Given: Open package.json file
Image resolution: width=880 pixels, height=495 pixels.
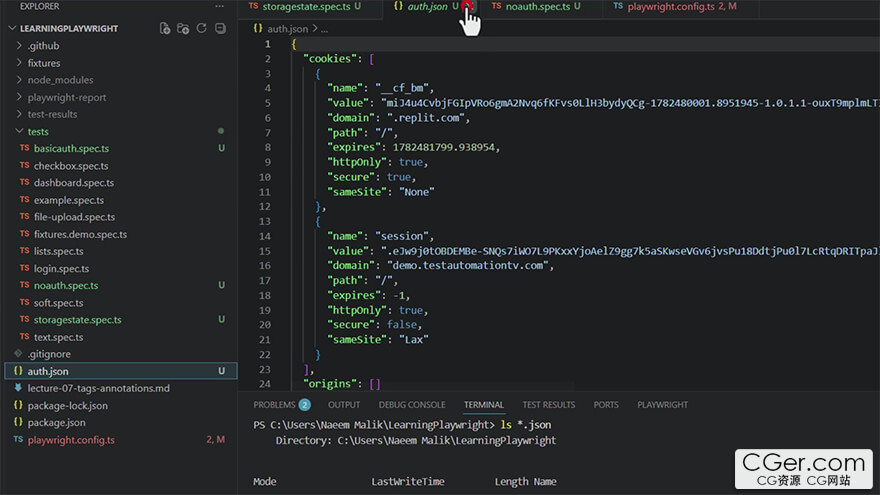Looking at the screenshot, I should [57, 422].
